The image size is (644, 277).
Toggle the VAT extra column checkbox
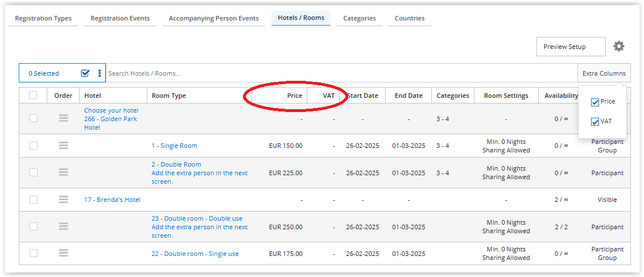coord(595,121)
